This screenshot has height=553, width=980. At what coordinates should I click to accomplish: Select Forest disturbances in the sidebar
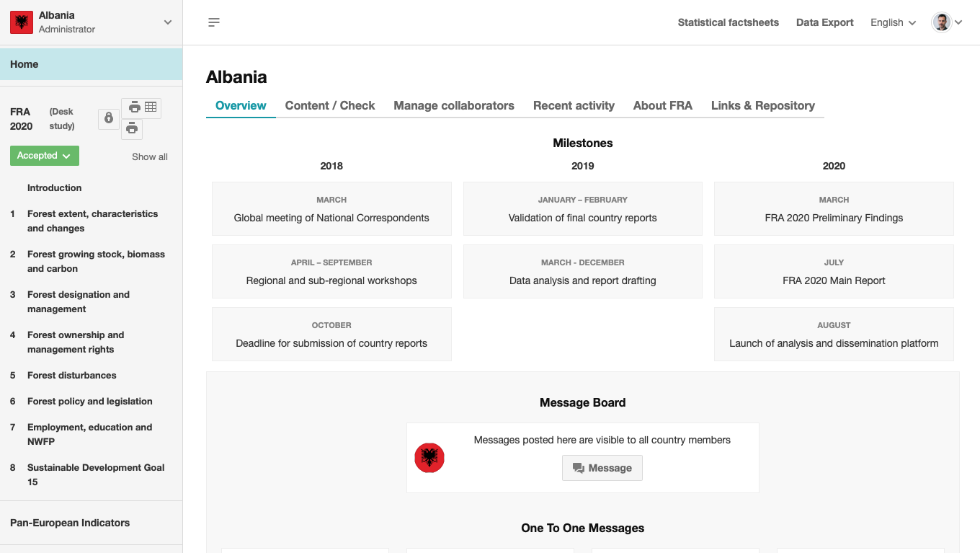(70, 375)
